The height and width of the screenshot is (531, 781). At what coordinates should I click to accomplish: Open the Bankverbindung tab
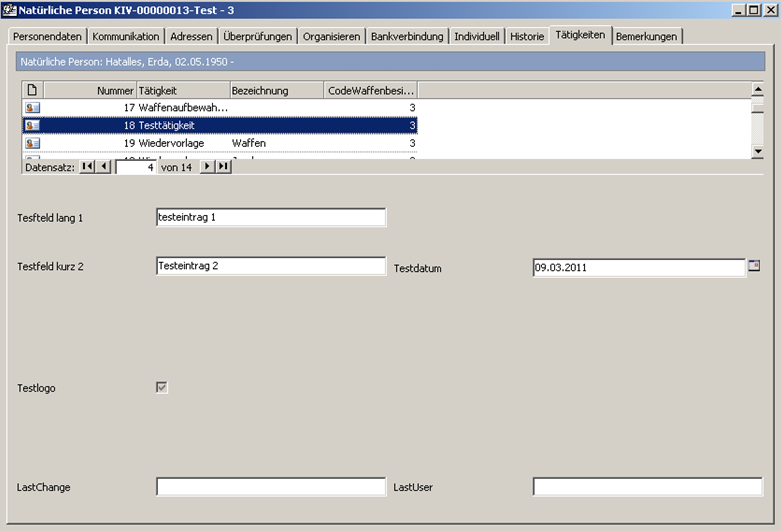point(406,36)
